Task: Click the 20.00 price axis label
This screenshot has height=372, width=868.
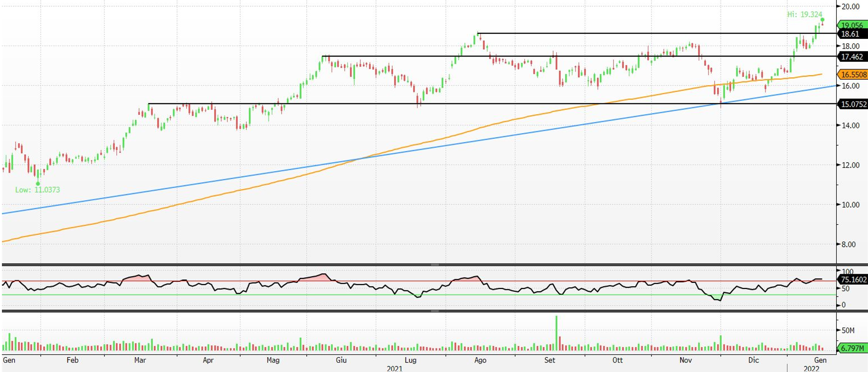Action: tap(850, 6)
